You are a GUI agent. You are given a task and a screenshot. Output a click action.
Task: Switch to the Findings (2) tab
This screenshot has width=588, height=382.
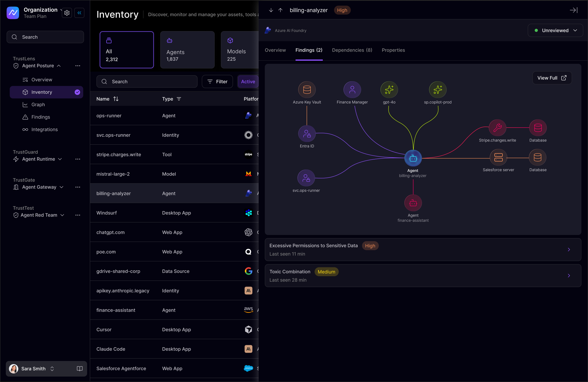(x=309, y=50)
